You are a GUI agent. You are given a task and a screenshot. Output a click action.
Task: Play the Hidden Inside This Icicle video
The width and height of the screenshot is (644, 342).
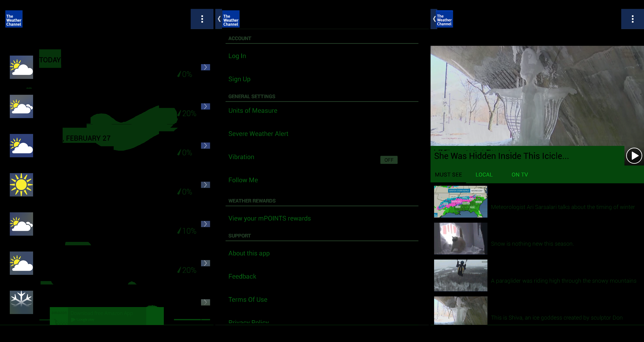click(634, 156)
